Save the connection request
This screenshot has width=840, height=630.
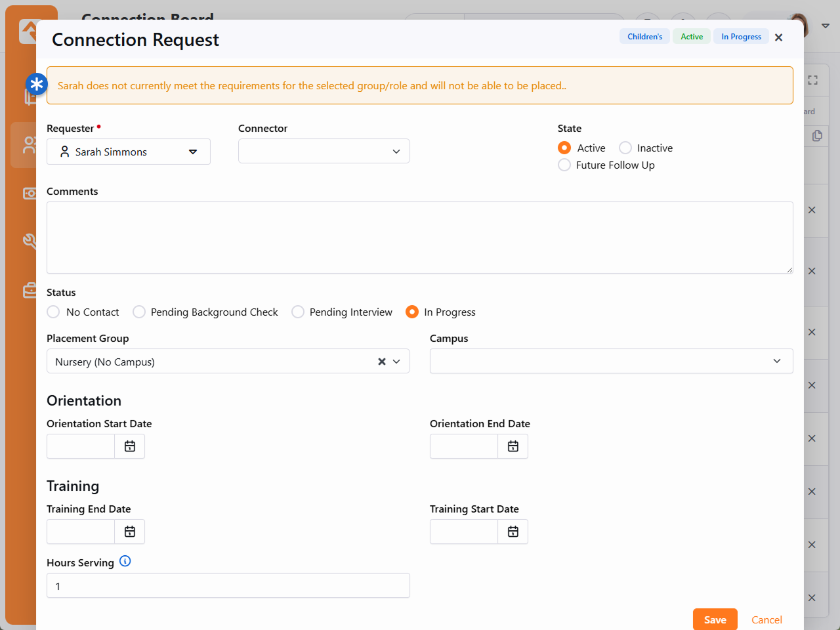[715, 619]
